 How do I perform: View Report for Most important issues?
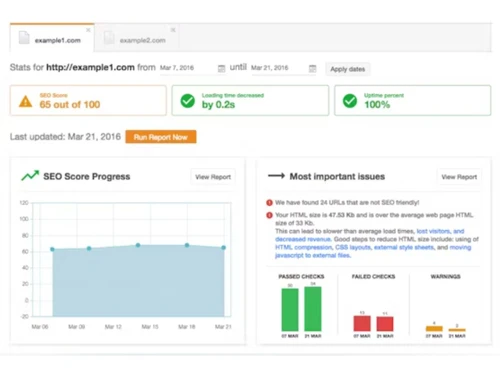click(459, 177)
